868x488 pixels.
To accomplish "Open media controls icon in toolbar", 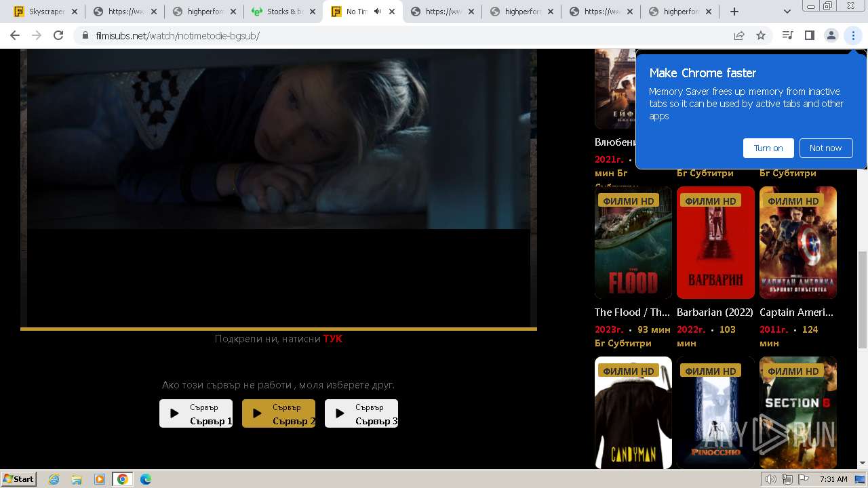I will tap(787, 35).
